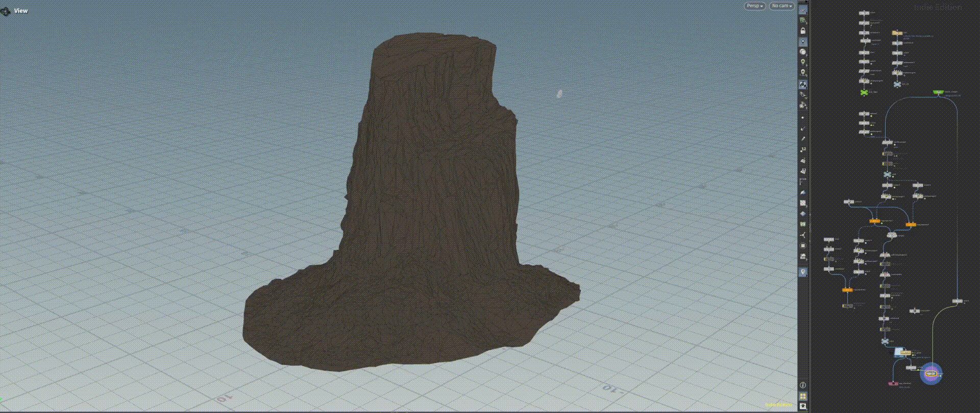Screen dimensions: 980x413
Task: Select the highlighted node with blue ring
Action: [930, 374]
